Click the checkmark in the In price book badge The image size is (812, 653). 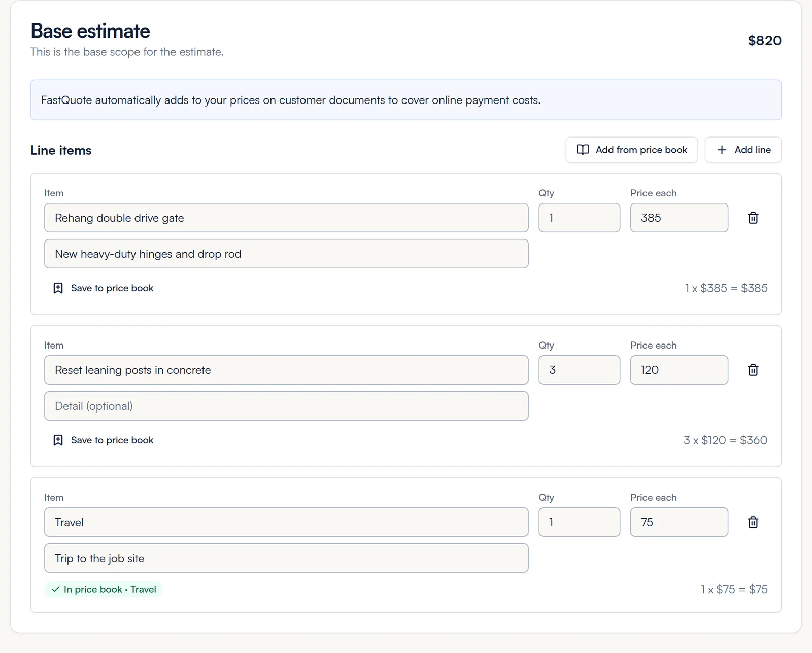pyautogui.click(x=55, y=589)
